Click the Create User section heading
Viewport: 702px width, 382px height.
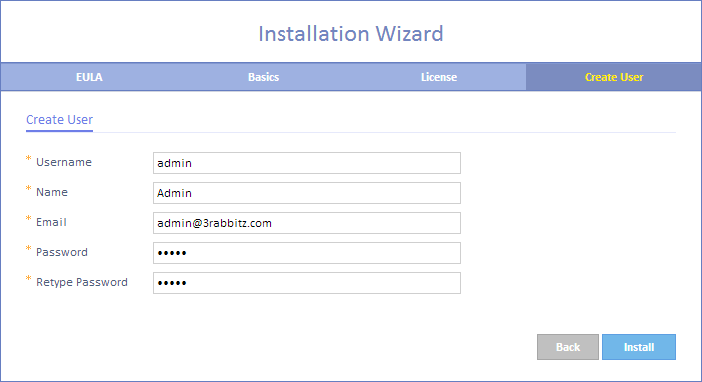60,120
